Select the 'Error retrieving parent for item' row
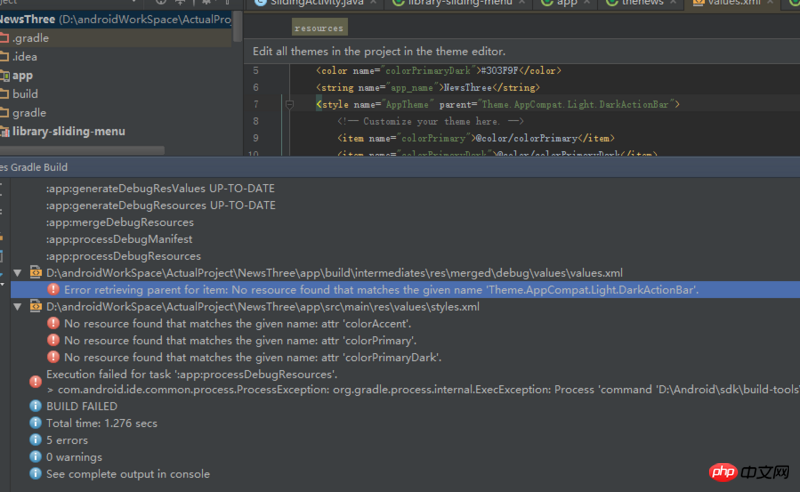This screenshot has width=800, height=492. [380, 289]
